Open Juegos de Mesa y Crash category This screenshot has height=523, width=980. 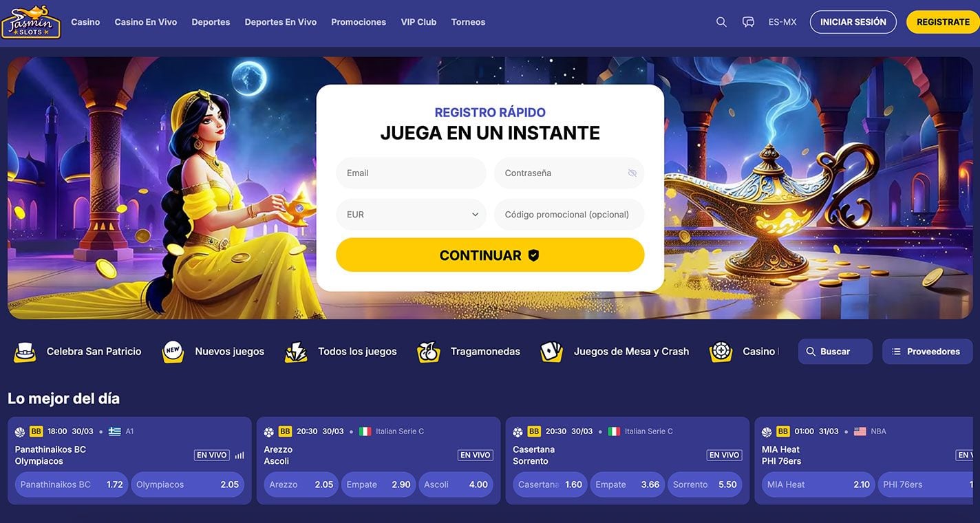pyautogui.click(x=615, y=352)
